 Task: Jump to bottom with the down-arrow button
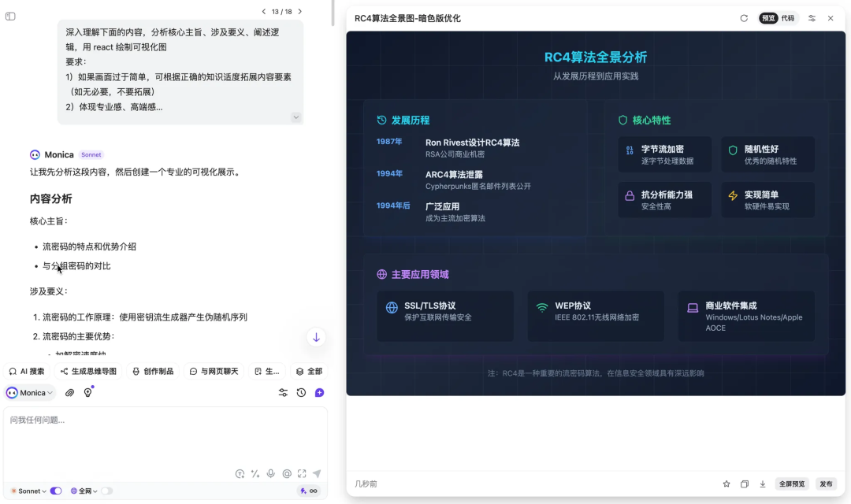[x=316, y=338]
